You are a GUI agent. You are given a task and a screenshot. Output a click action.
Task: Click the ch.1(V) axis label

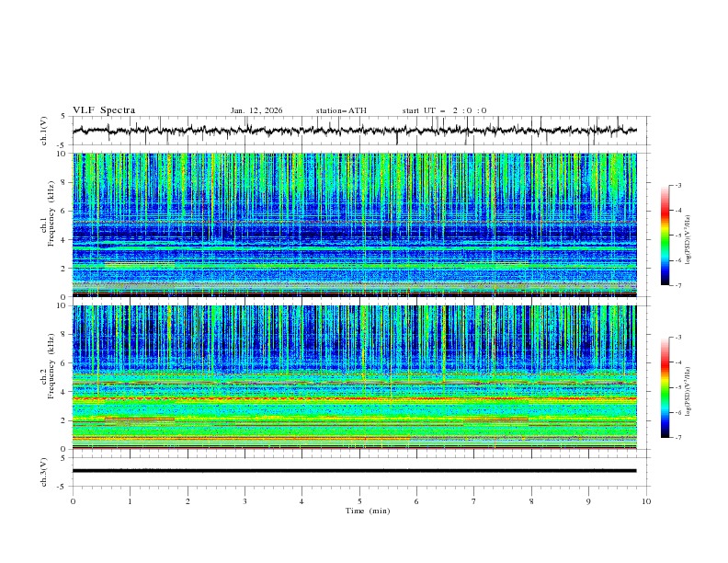click(x=45, y=131)
